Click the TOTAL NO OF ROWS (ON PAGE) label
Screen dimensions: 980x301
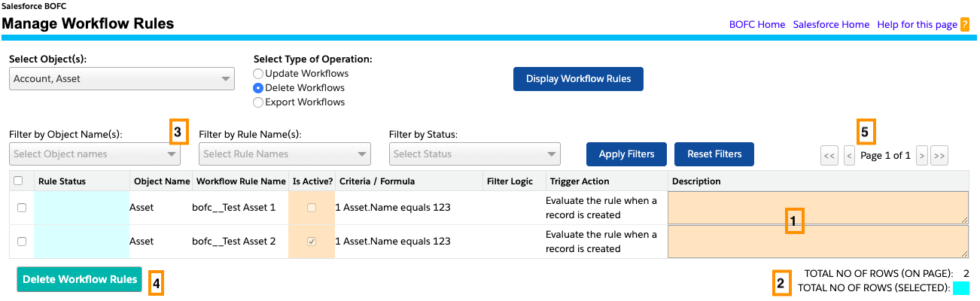coord(879,273)
